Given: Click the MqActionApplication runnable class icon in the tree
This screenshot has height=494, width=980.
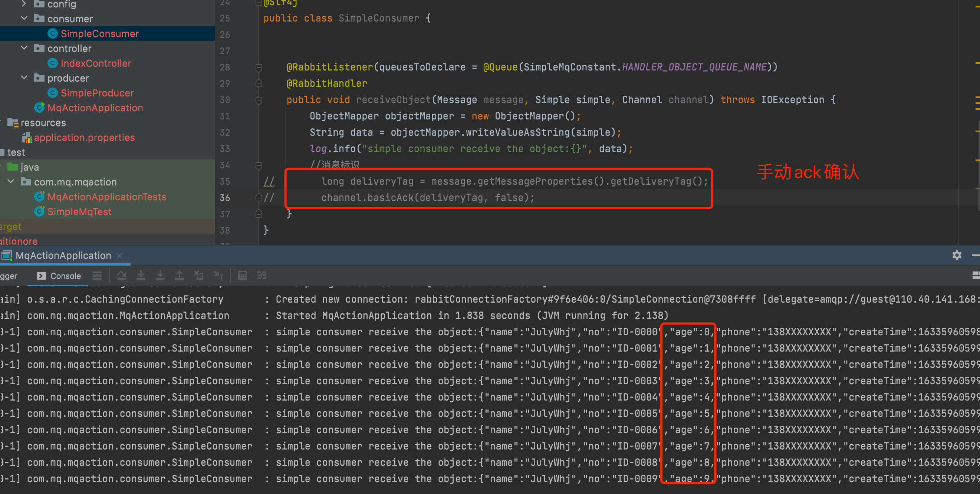Looking at the screenshot, I should pos(40,108).
